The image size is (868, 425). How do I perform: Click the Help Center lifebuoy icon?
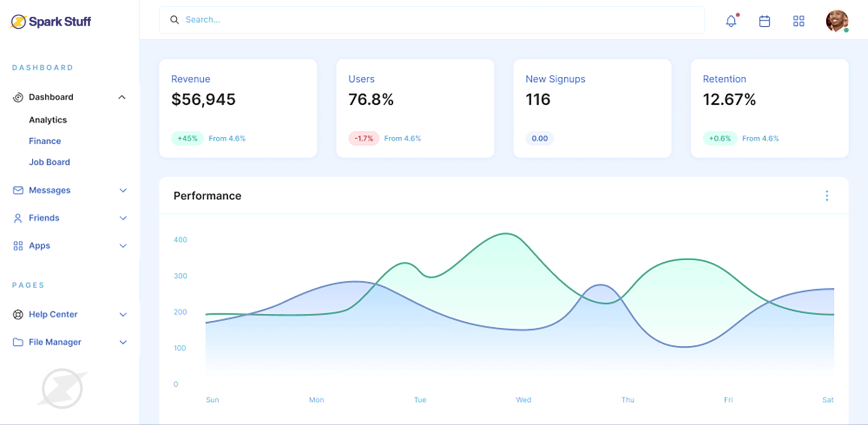[x=18, y=315]
